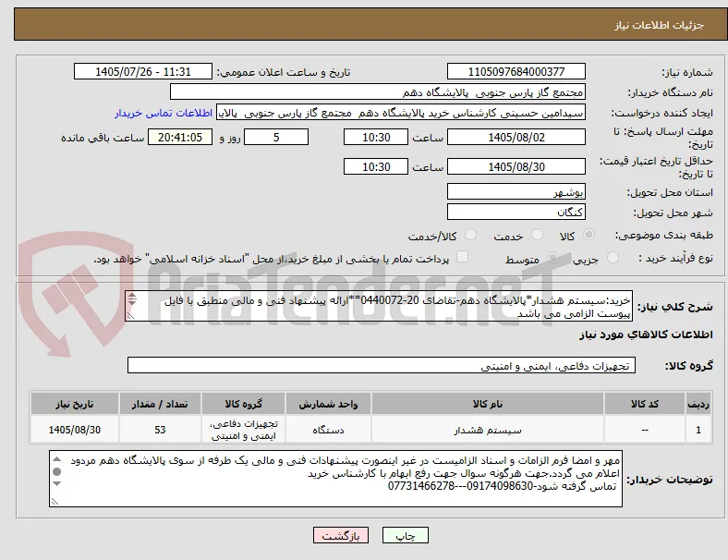Click the scroll thumb in buyer notes box
The image size is (728, 560).
point(56,472)
